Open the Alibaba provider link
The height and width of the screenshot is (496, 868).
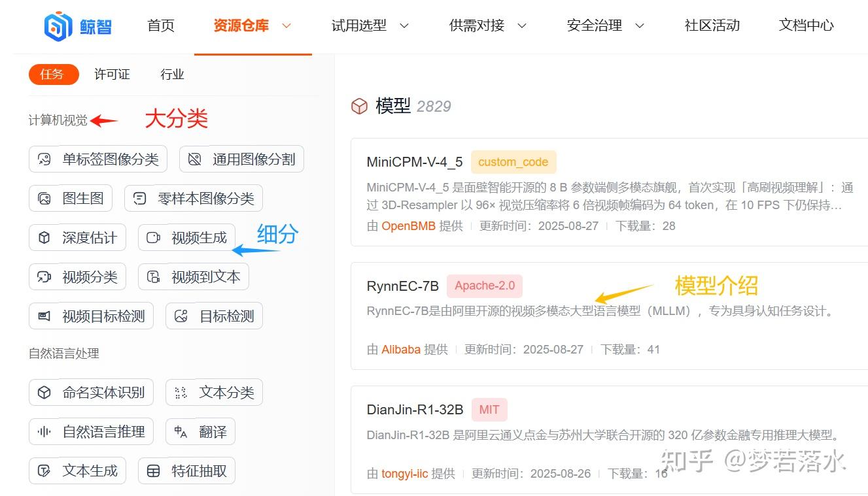point(401,350)
